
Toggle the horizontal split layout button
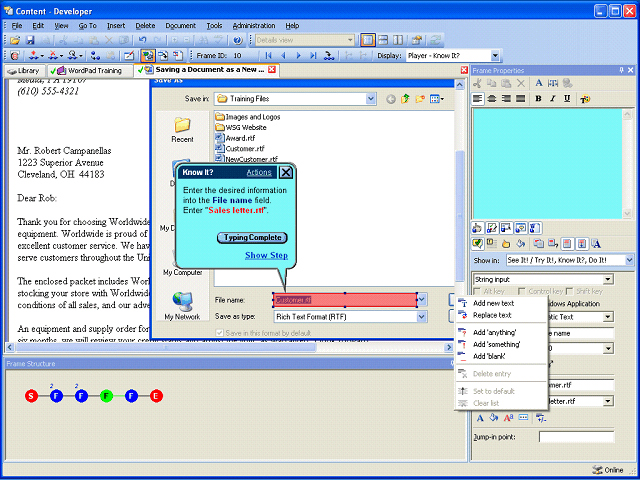pyautogui.click(x=383, y=40)
